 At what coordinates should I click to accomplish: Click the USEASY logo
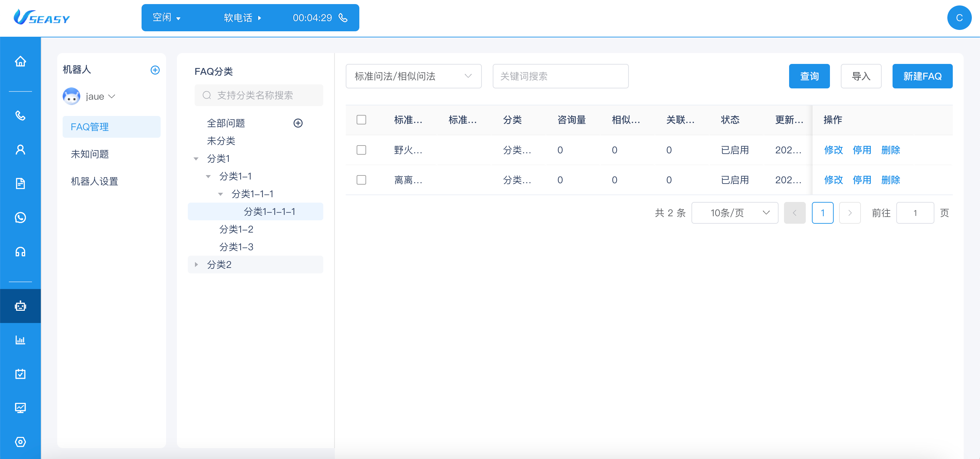tap(42, 17)
